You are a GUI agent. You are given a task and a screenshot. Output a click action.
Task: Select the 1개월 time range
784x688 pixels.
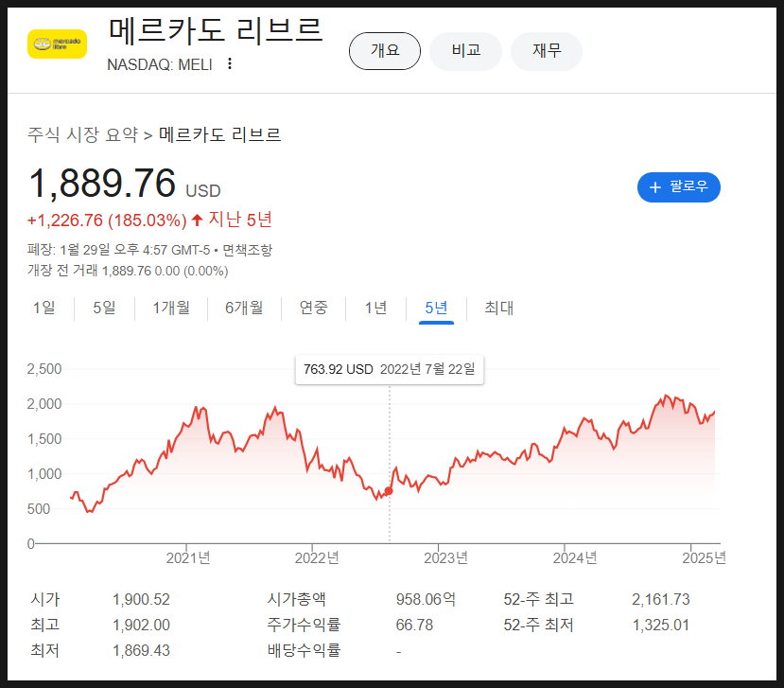pos(171,308)
